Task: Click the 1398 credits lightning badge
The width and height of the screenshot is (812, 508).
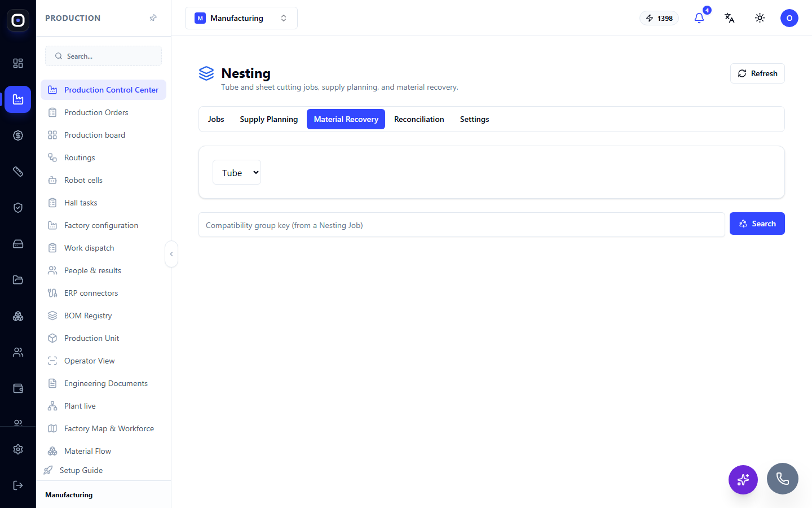Action: coord(659,18)
